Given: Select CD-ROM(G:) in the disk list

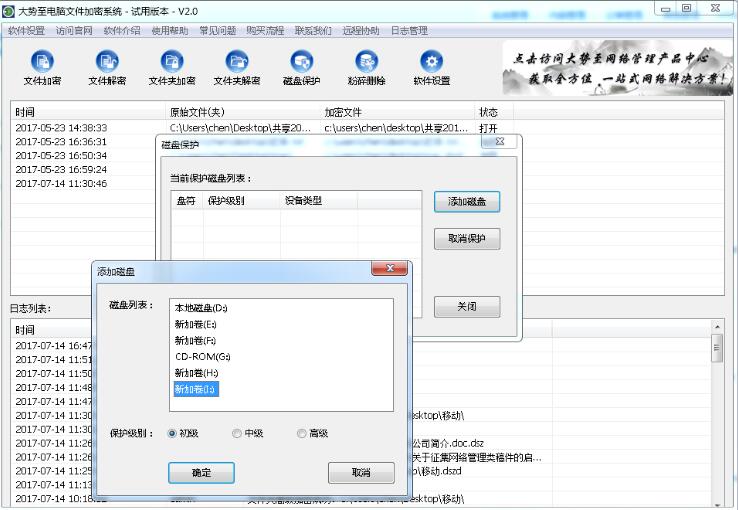Looking at the screenshot, I should click(x=203, y=357).
